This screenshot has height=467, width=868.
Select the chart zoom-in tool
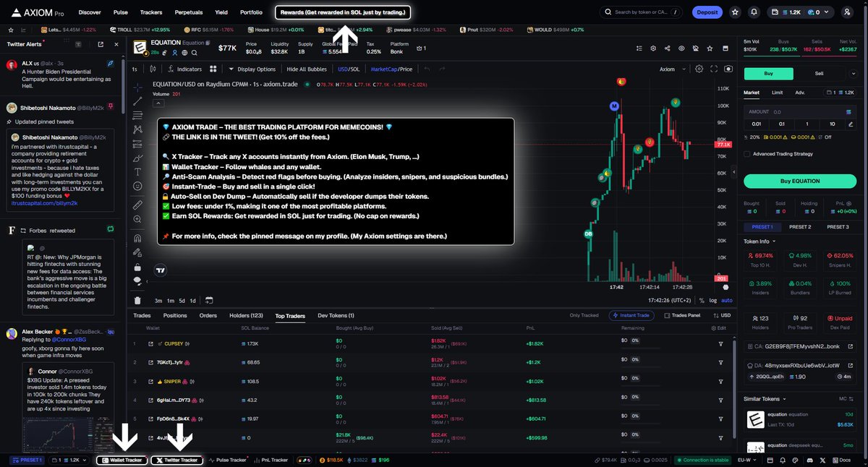[x=137, y=220]
